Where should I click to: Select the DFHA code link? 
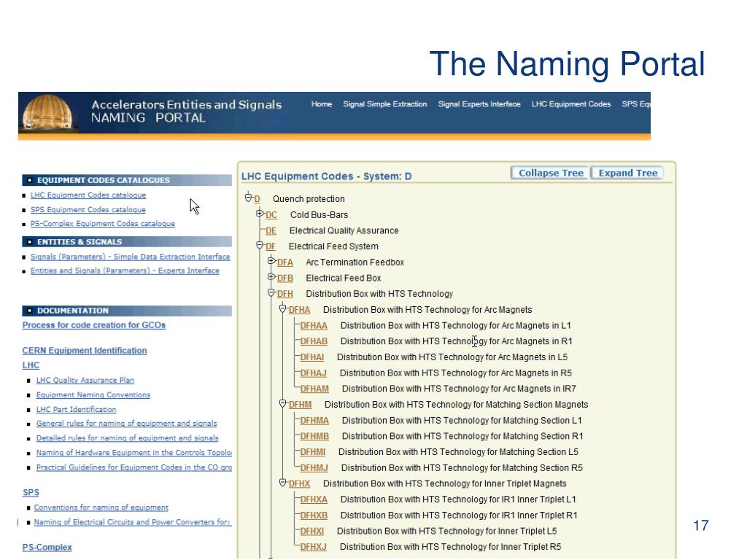click(x=299, y=309)
